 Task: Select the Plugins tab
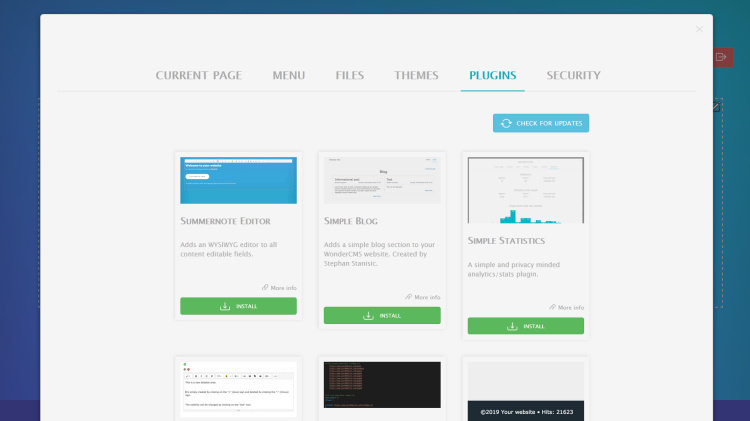click(492, 75)
